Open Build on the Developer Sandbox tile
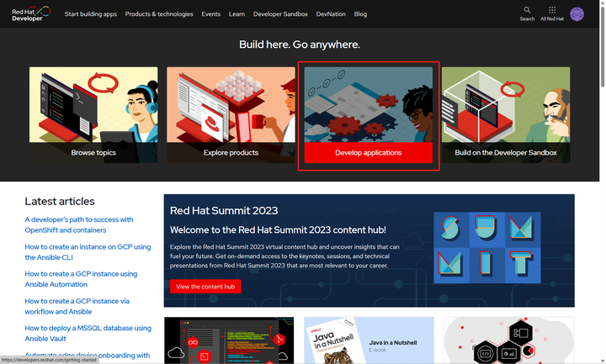Viewport: 606px width, 364px height. pyautogui.click(x=506, y=114)
